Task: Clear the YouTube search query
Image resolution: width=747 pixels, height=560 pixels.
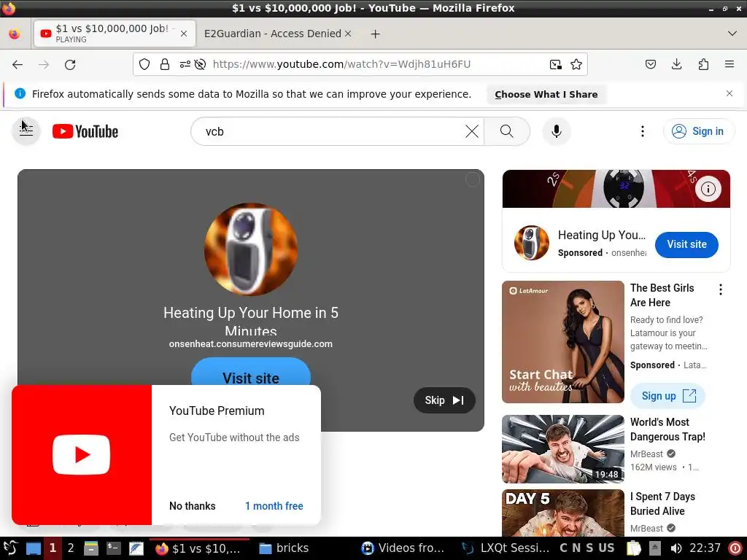Action: coord(472,131)
